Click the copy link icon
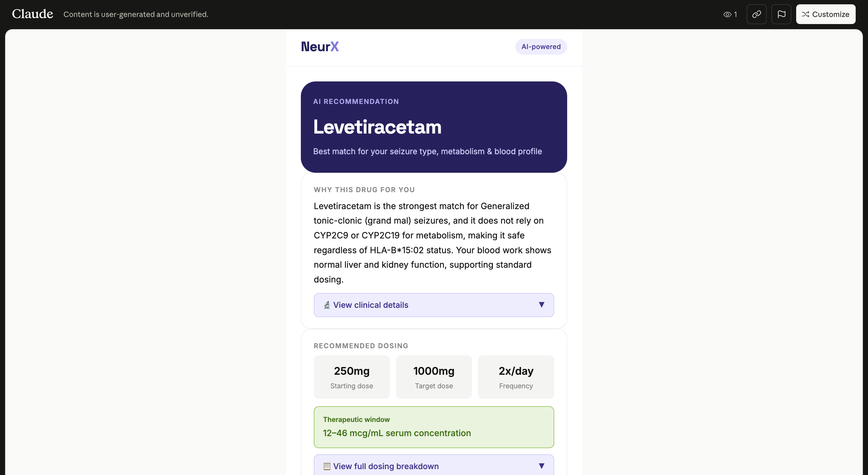 pyautogui.click(x=756, y=14)
